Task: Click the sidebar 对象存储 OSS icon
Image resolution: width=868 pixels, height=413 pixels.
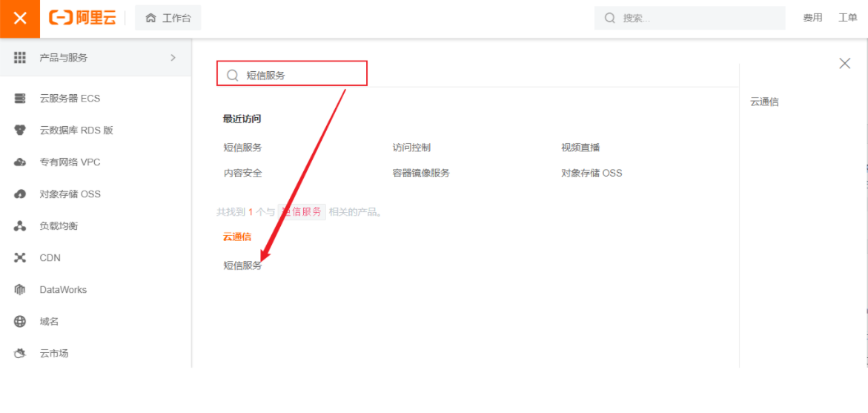Action: click(20, 194)
